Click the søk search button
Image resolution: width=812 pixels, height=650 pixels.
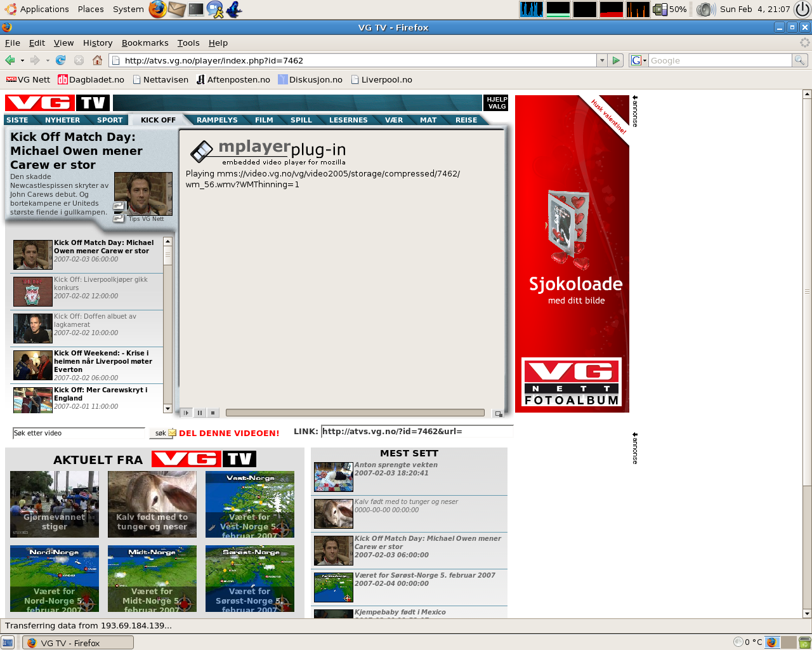tap(160, 433)
